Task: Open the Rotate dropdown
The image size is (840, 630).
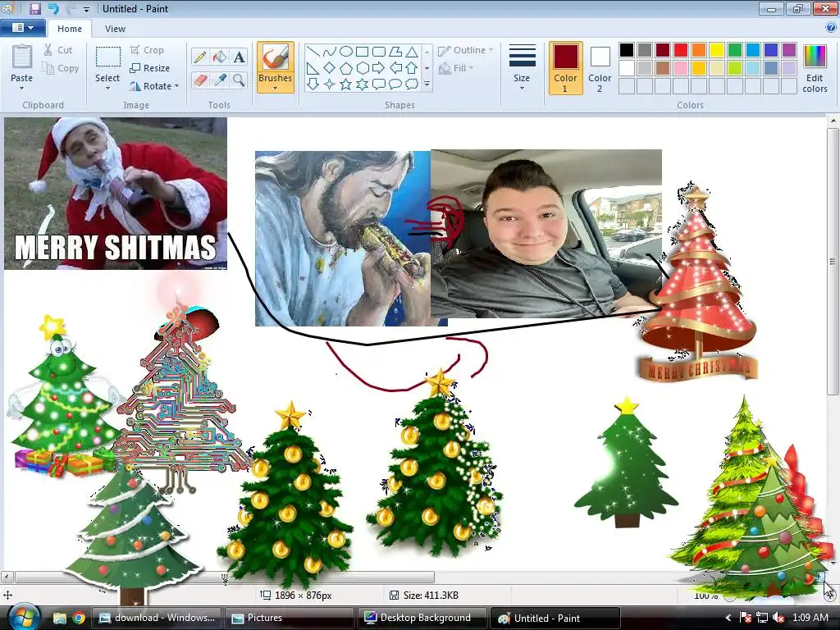Action: pos(154,85)
